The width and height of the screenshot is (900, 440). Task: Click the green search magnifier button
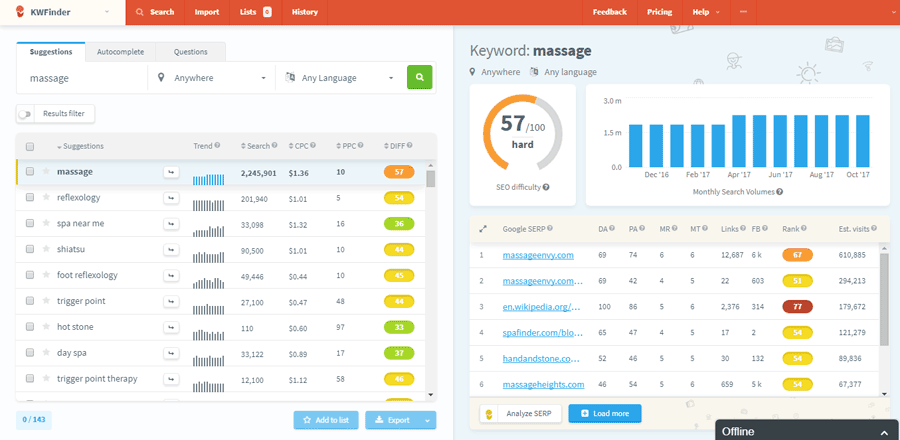pyautogui.click(x=420, y=77)
